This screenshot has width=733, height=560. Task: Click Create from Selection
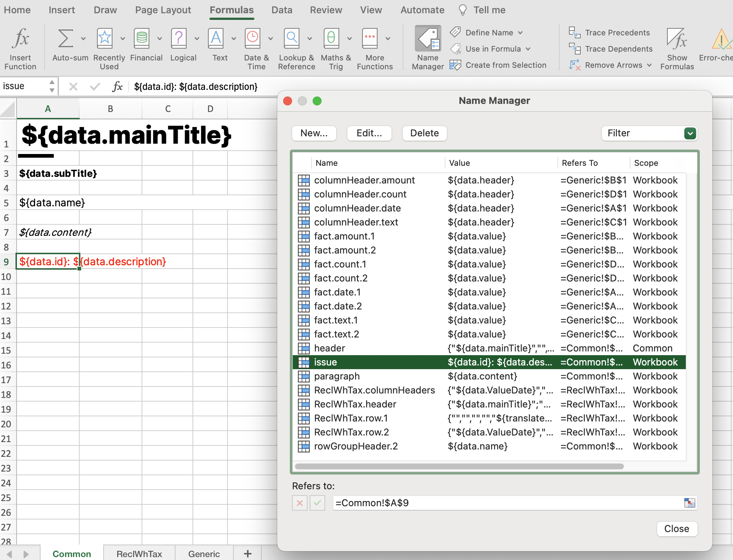(x=498, y=65)
